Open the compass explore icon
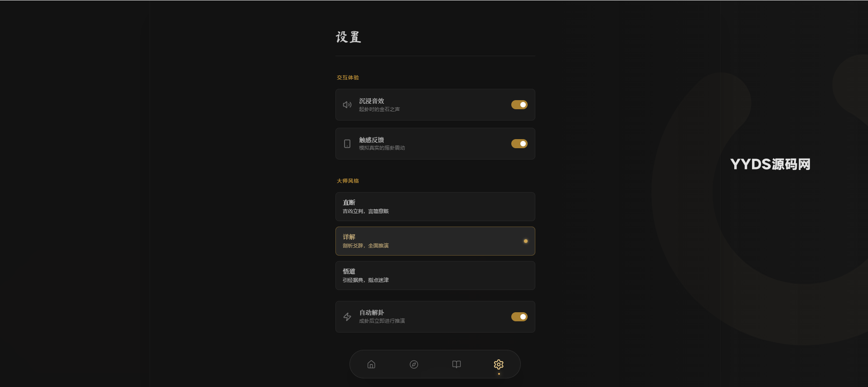This screenshot has width=868, height=387. (414, 364)
